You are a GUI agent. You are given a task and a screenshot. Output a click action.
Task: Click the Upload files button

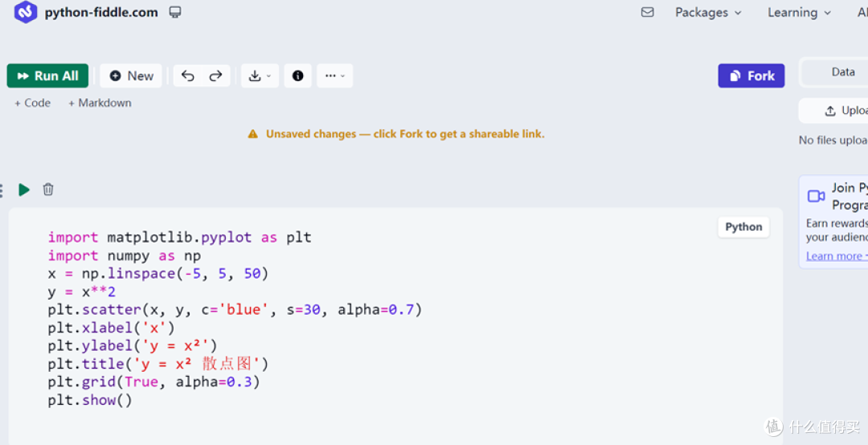(833, 111)
